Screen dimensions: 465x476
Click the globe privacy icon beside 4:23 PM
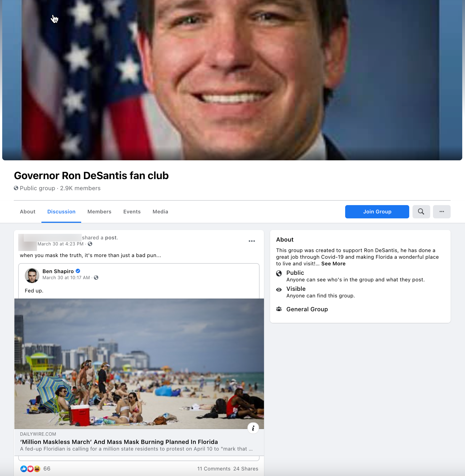(x=90, y=244)
